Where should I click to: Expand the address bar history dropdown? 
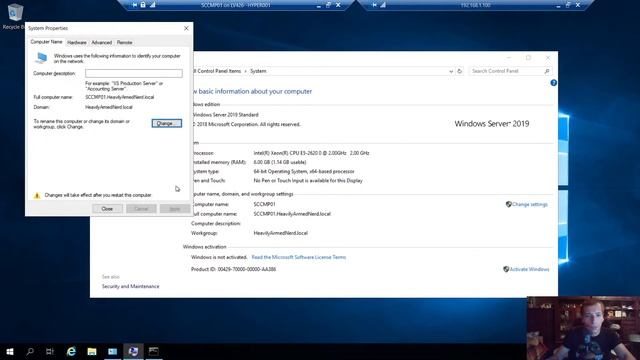coord(451,71)
